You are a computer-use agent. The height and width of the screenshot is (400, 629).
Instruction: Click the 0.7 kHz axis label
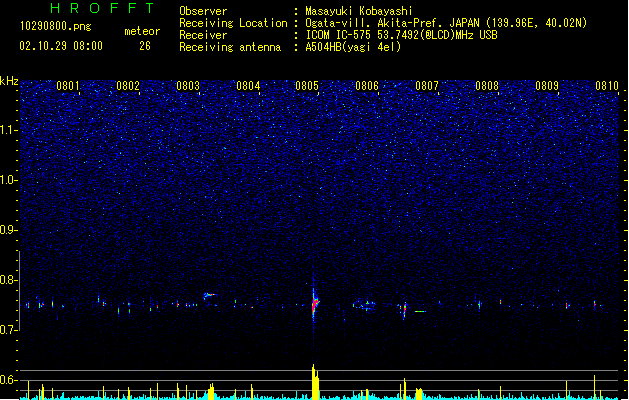pyautogui.click(x=9, y=330)
